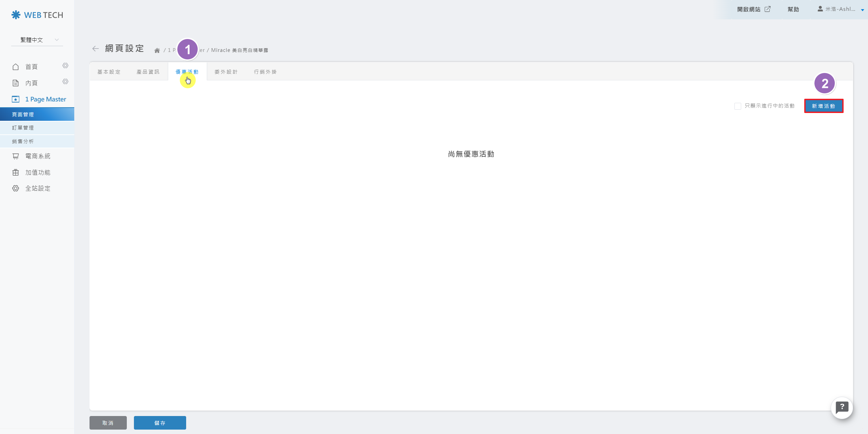Open 加值功能 from the sidebar
The image size is (868, 434).
(x=38, y=172)
